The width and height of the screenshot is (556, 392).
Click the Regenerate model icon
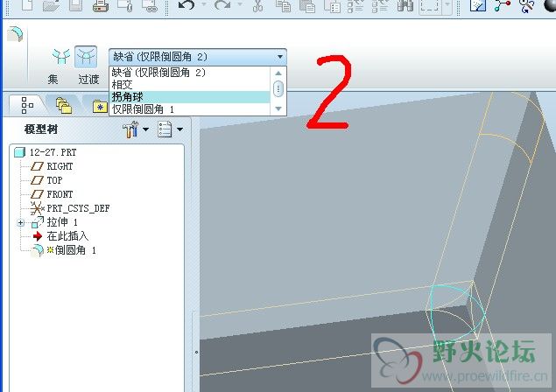click(355, 5)
